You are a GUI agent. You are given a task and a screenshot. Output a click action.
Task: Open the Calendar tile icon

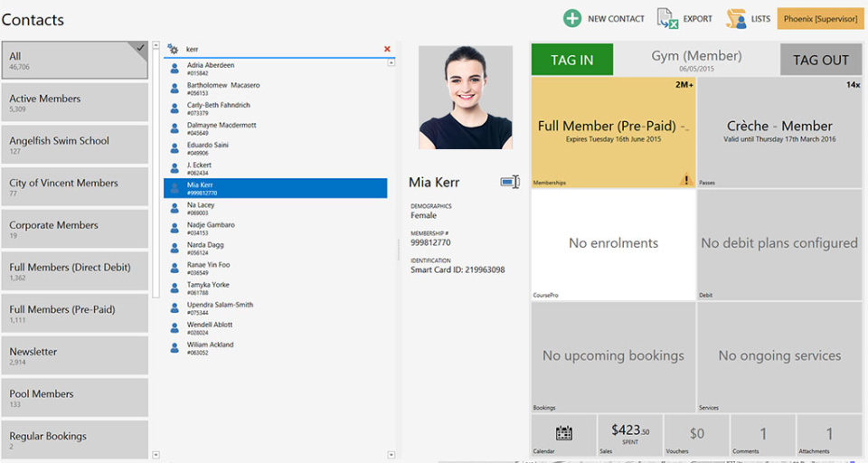click(x=564, y=433)
